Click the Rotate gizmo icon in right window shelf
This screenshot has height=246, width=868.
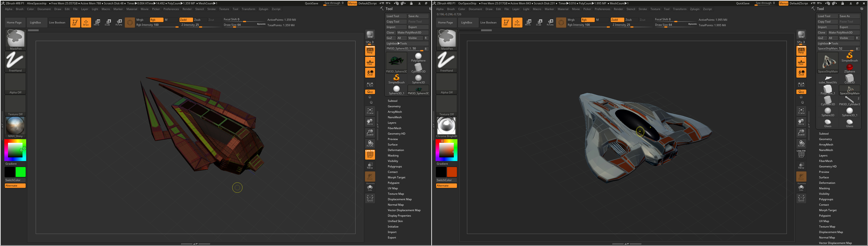tap(550, 23)
